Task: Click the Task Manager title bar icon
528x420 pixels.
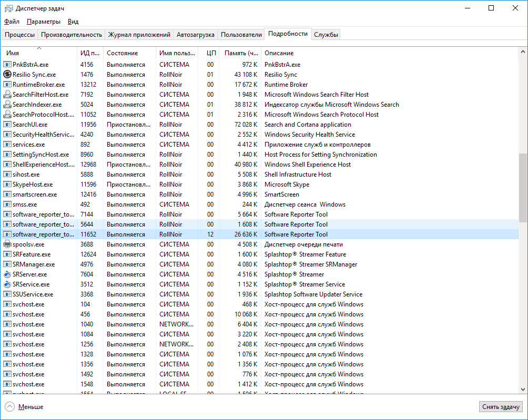Action: pos(8,8)
